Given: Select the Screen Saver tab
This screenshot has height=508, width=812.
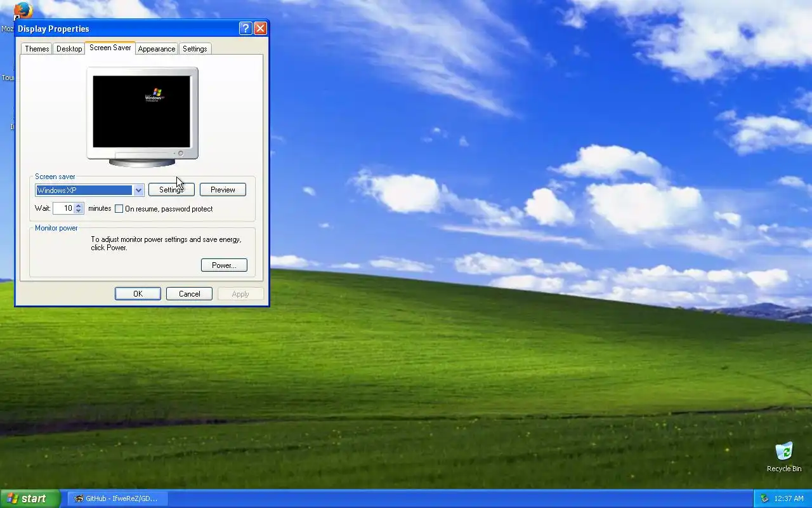Looking at the screenshot, I should pyautogui.click(x=110, y=48).
